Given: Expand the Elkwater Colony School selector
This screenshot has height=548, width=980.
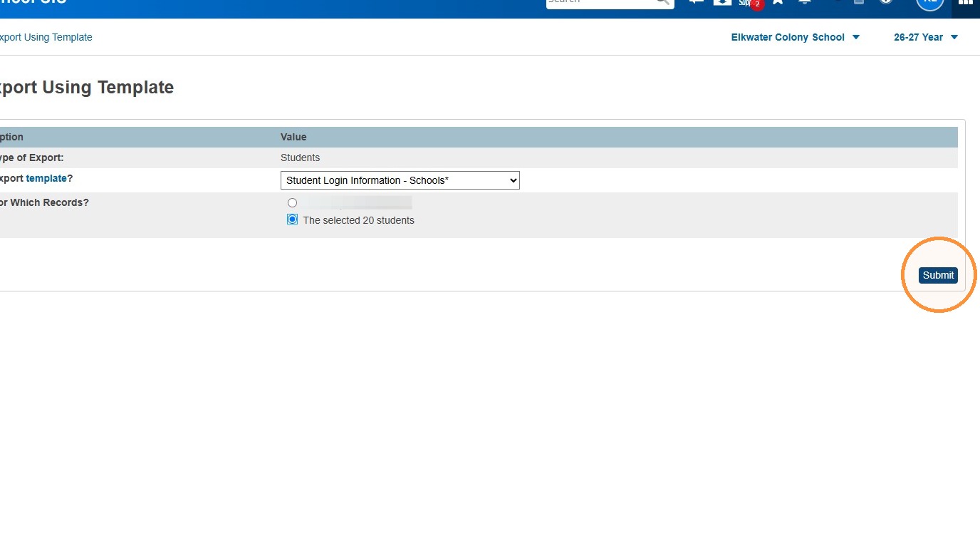Looking at the screenshot, I should (796, 37).
